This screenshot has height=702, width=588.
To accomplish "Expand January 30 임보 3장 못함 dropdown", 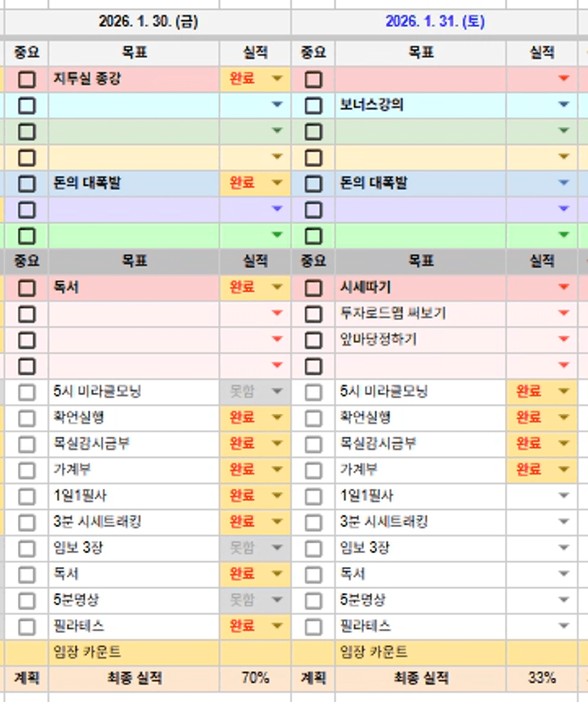I will (x=277, y=548).
